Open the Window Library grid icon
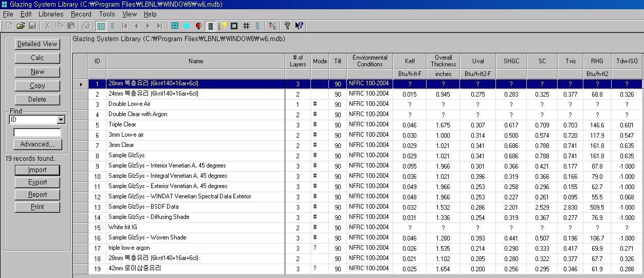The image size is (644, 278). [x=175, y=26]
